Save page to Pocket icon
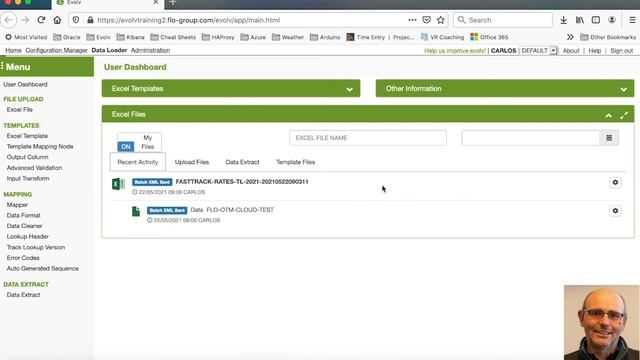Viewport: 640px width, 360px height. point(427,20)
